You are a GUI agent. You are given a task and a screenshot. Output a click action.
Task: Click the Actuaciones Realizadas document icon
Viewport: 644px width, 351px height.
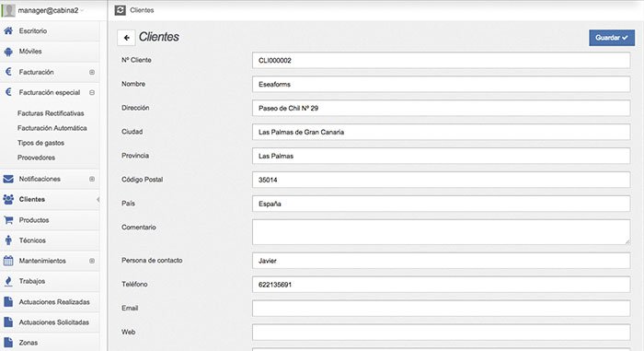click(x=8, y=301)
